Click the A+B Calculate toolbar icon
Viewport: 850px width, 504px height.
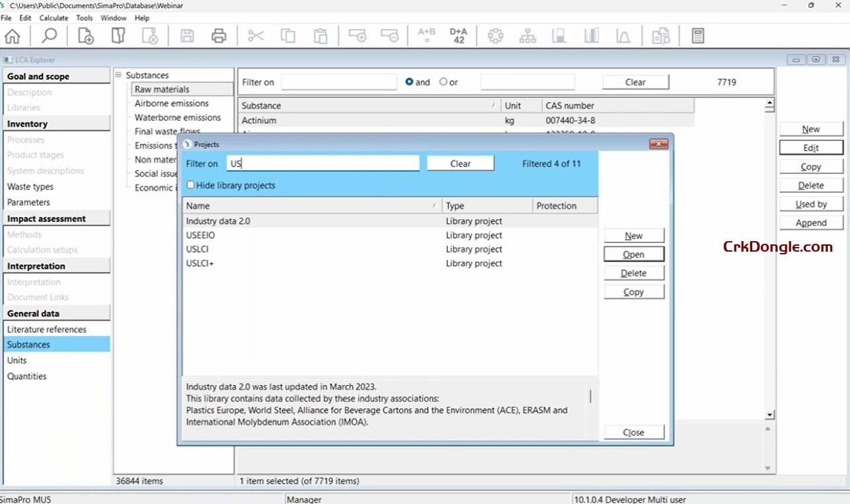(426, 36)
